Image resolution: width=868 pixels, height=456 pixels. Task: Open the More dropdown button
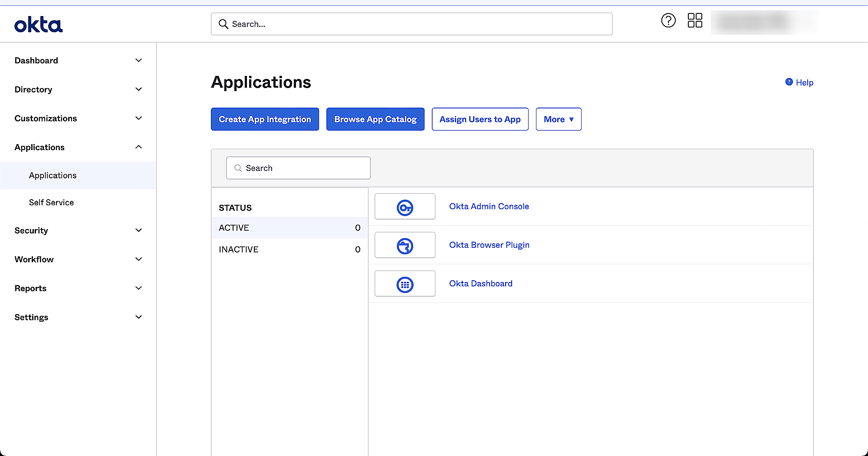559,119
